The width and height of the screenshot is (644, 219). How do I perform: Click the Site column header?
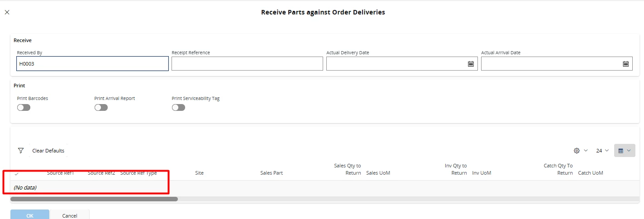pyautogui.click(x=199, y=173)
